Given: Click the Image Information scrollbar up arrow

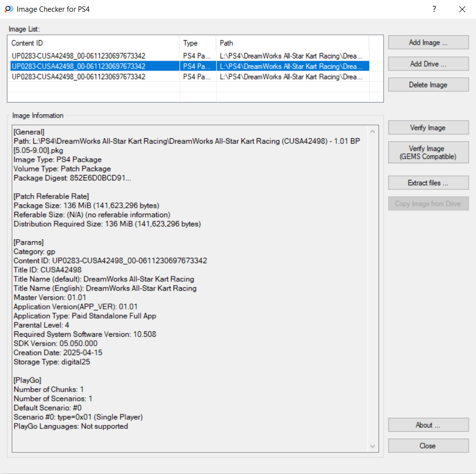Looking at the screenshot, I should pyautogui.click(x=373, y=131).
